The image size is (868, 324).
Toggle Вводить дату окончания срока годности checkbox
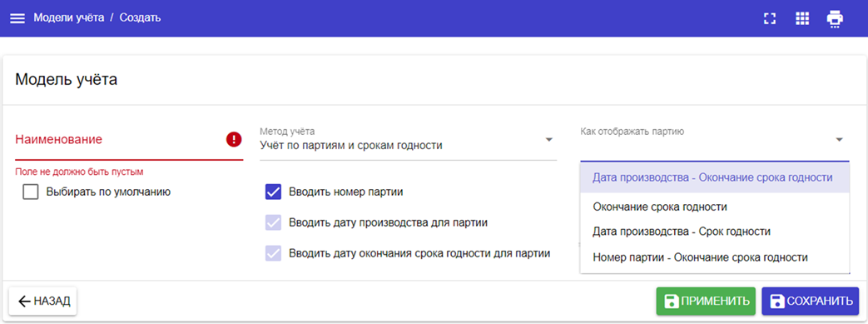274,254
